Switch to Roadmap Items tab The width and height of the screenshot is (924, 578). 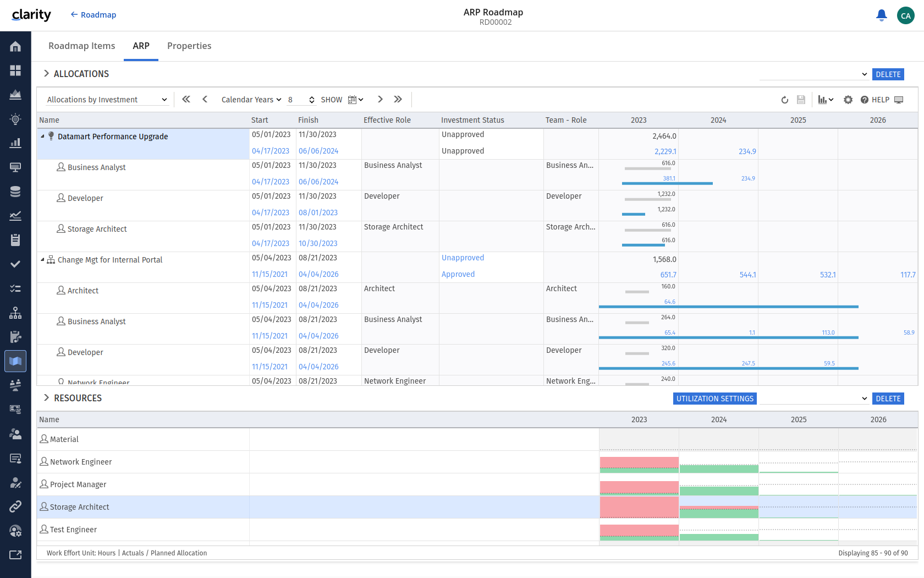coord(82,46)
